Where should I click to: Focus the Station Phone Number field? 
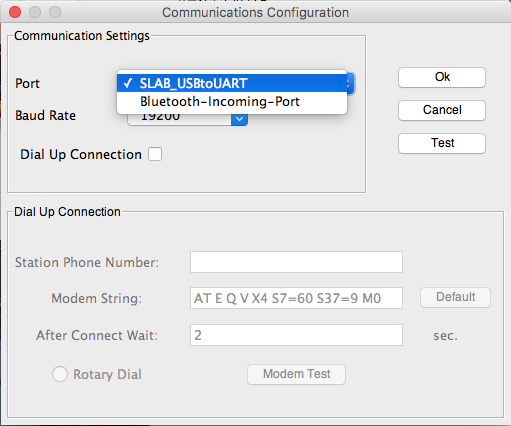click(296, 262)
